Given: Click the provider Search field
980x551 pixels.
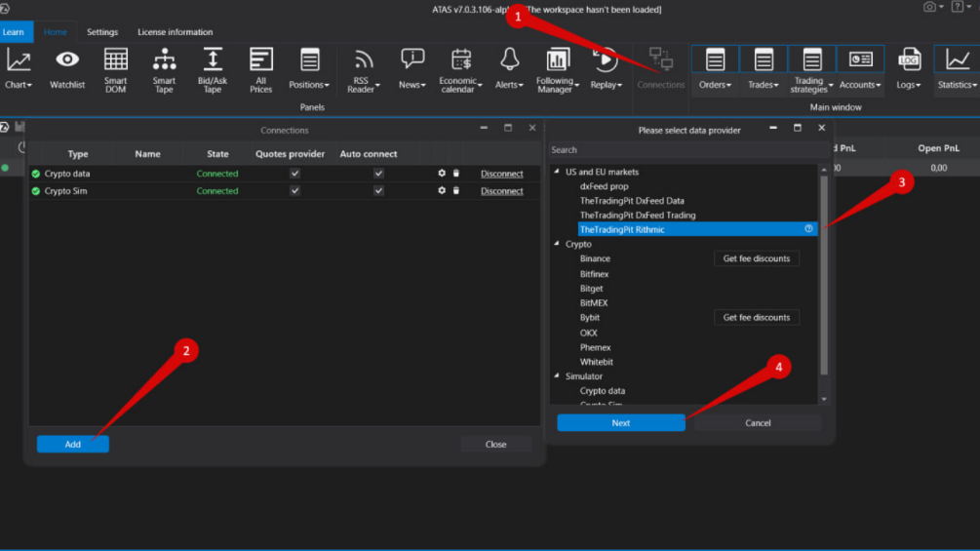Looking at the screenshot, I should click(688, 150).
